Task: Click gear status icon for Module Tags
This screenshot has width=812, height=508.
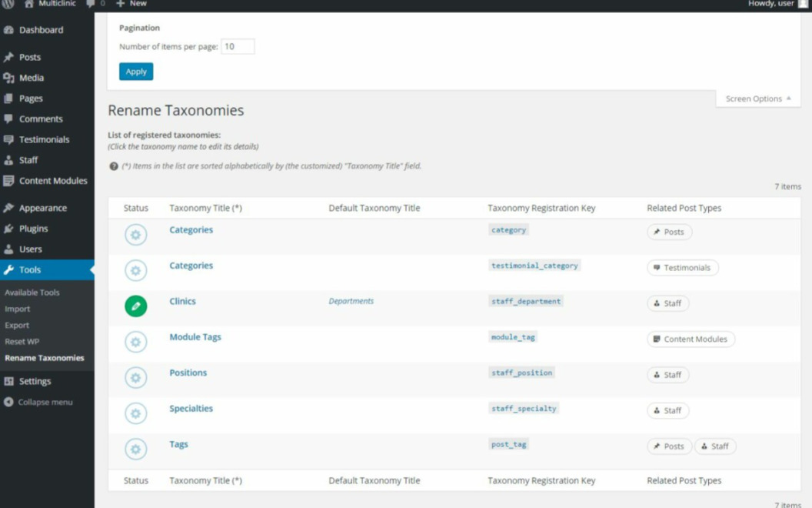Action: point(135,342)
